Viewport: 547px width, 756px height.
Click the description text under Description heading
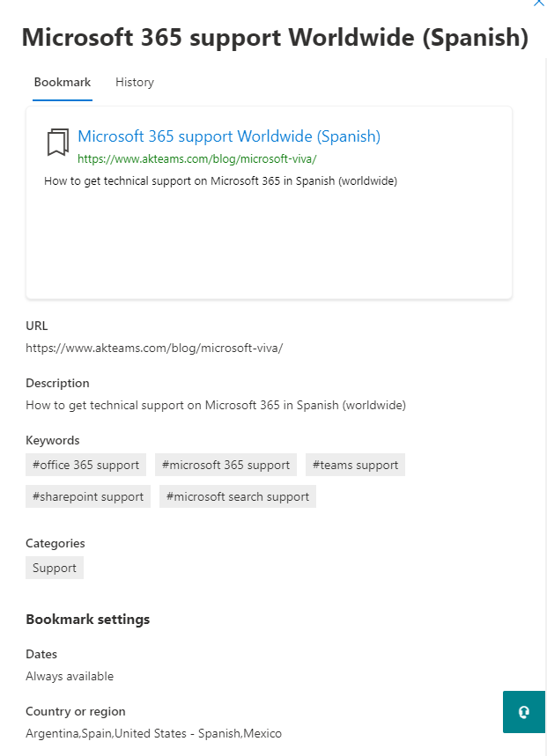[x=216, y=405]
